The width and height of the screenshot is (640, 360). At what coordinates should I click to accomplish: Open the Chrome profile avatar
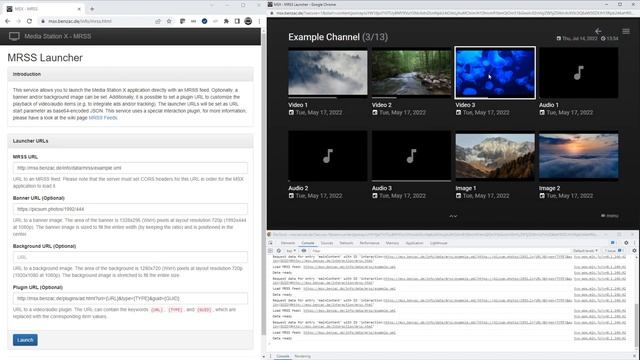pyautogui.click(x=248, y=21)
